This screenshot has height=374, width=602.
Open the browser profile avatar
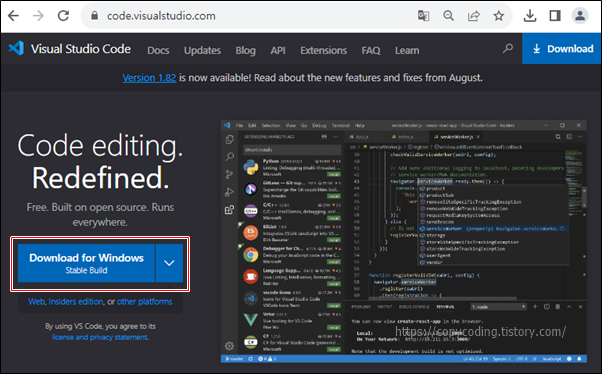coord(580,16)
